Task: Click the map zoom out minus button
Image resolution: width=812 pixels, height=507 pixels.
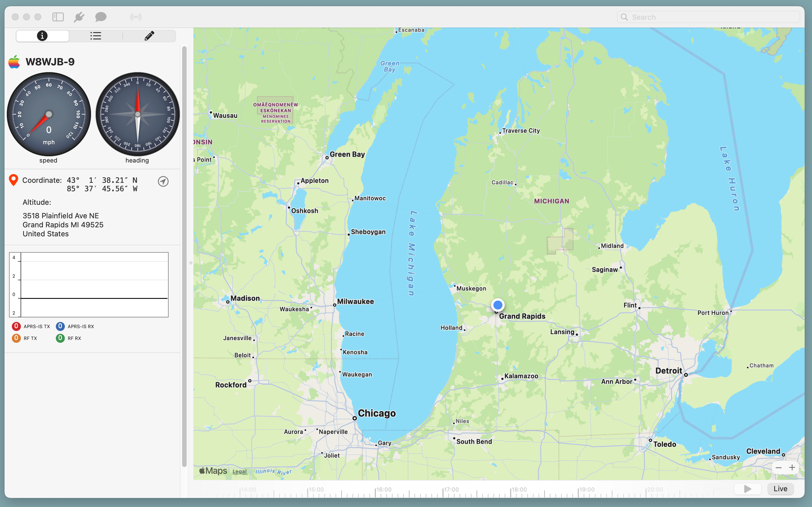Action: pos(778,468)
